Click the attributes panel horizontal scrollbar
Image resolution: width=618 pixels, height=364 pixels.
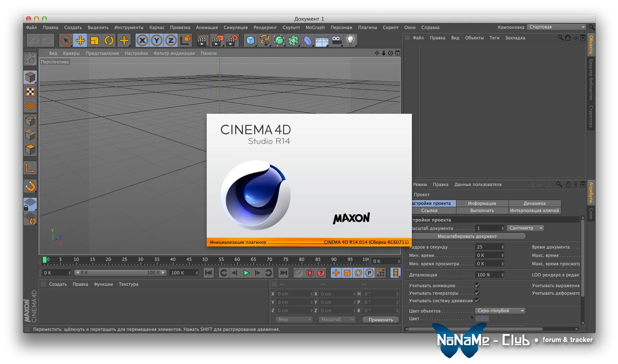click(476, 329)
